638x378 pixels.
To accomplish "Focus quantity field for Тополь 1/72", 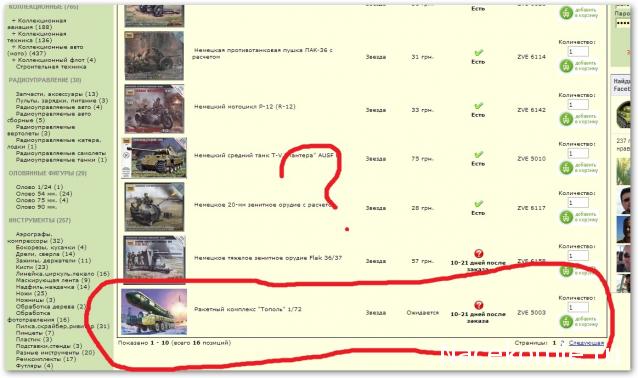I will point(578,307).
